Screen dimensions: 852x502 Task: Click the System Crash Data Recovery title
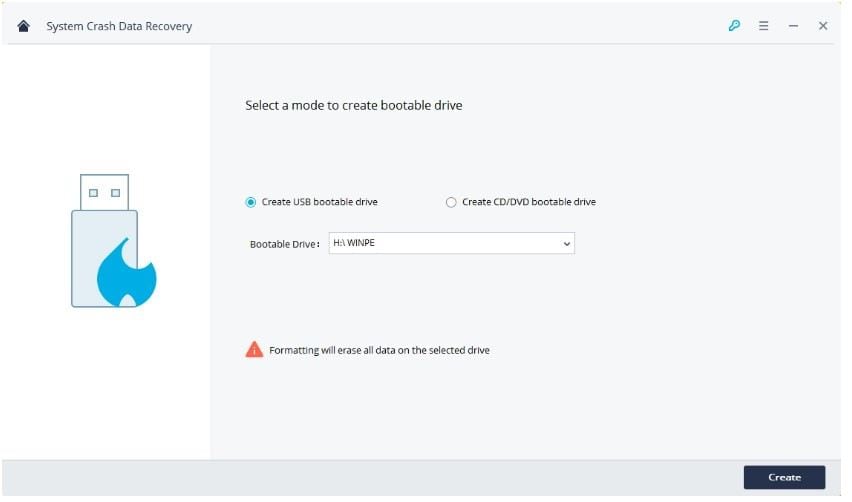click(119, 26)
